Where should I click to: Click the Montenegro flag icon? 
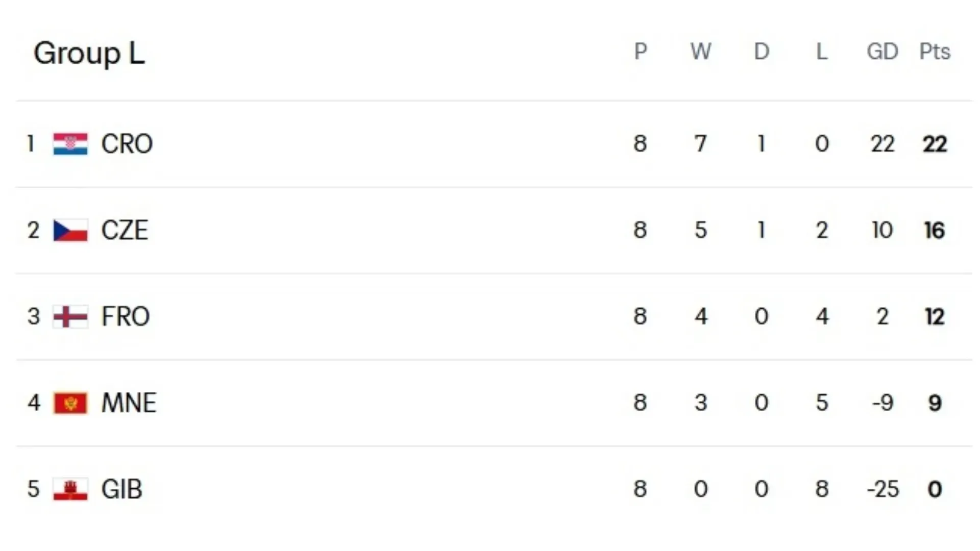(70, 403)
